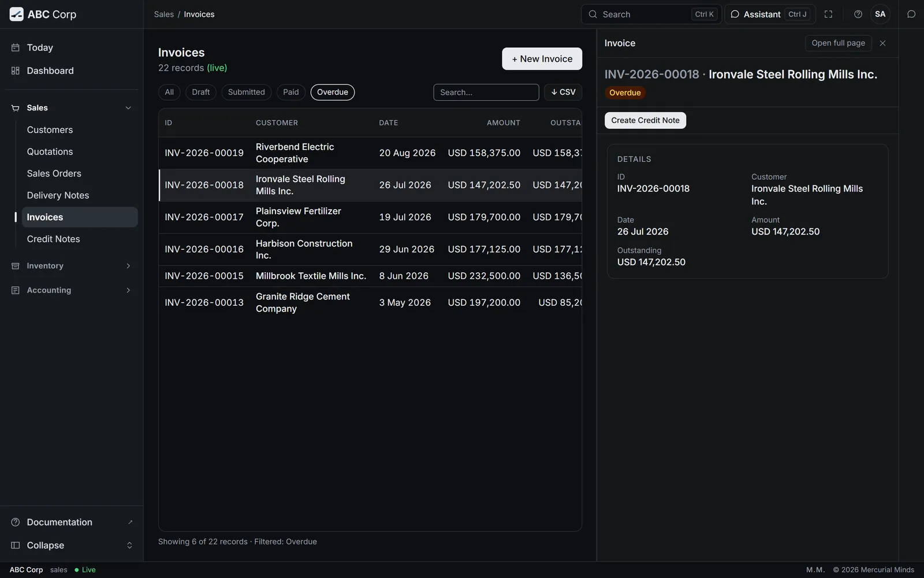
Task: Click the invoices Search... input field
Action: point(486,92)
